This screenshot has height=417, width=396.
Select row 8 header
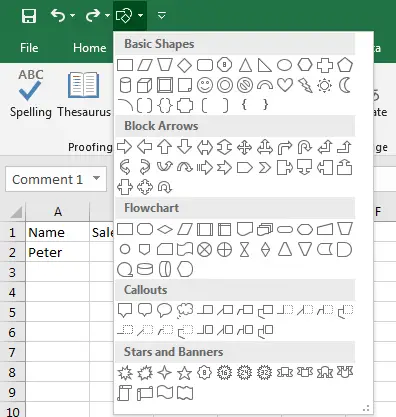[x=12, y=372]
